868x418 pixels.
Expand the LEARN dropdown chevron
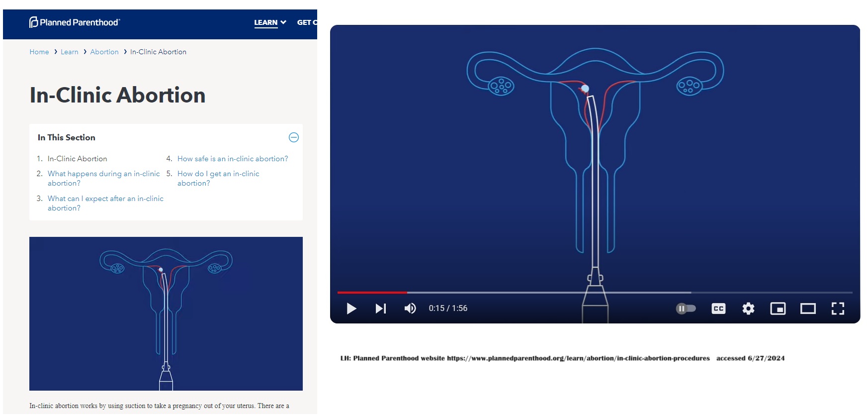click(283, 22)
